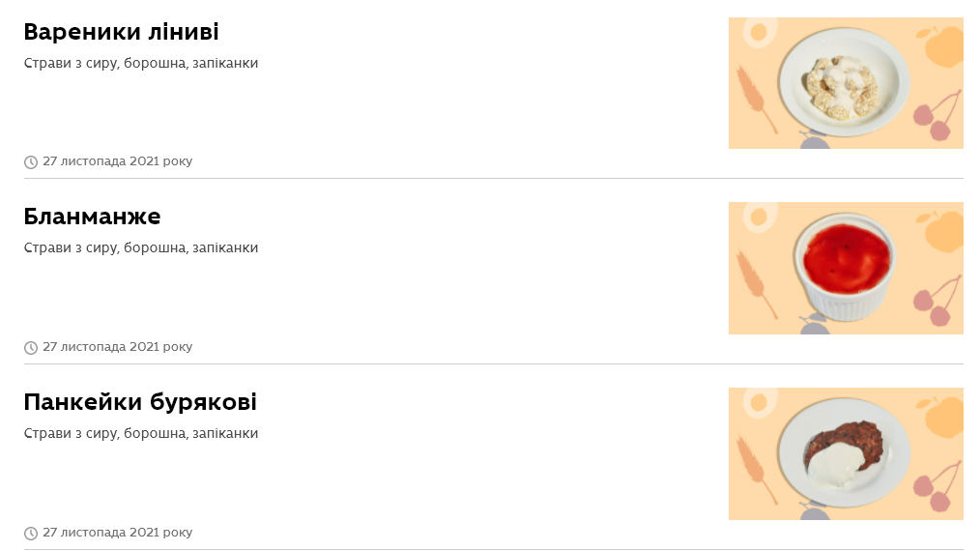Click the Вареники ліниві dish photo
Viewport: 980px width, 551px height.
[846, 83]
